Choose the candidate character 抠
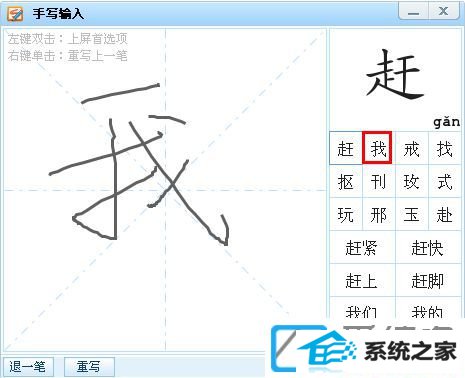Image resolution: width=465 pixels, height=378 pixels. 346,181
